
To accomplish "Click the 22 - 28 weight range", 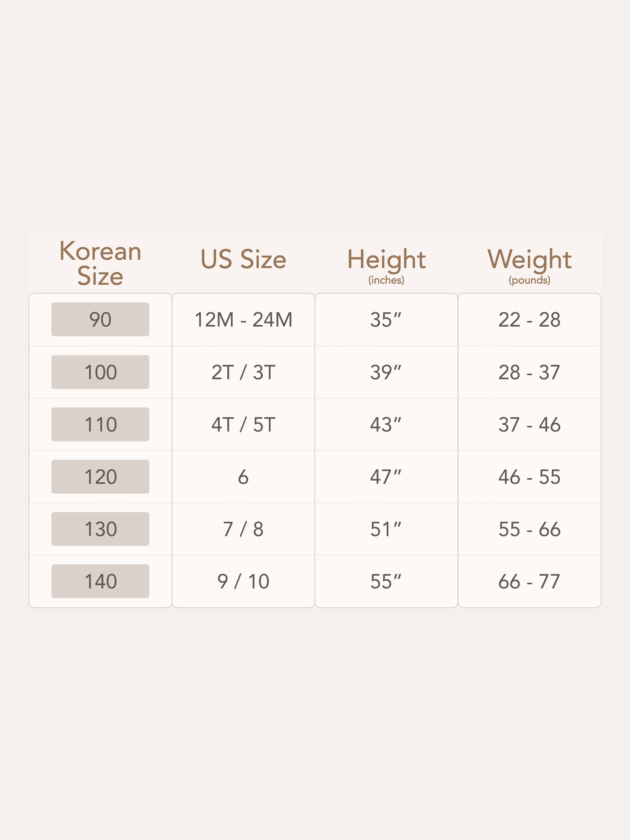I will [x=529, y=320].
